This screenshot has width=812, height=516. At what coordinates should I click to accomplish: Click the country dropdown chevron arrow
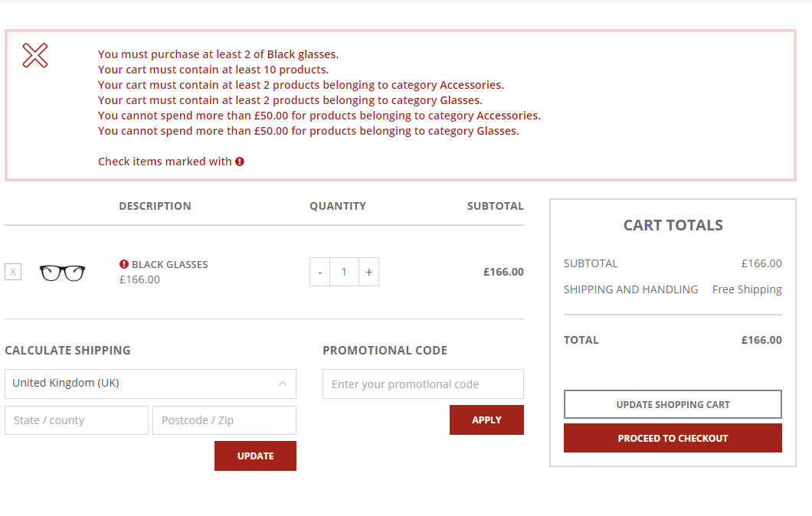click(x=283, y=384)
